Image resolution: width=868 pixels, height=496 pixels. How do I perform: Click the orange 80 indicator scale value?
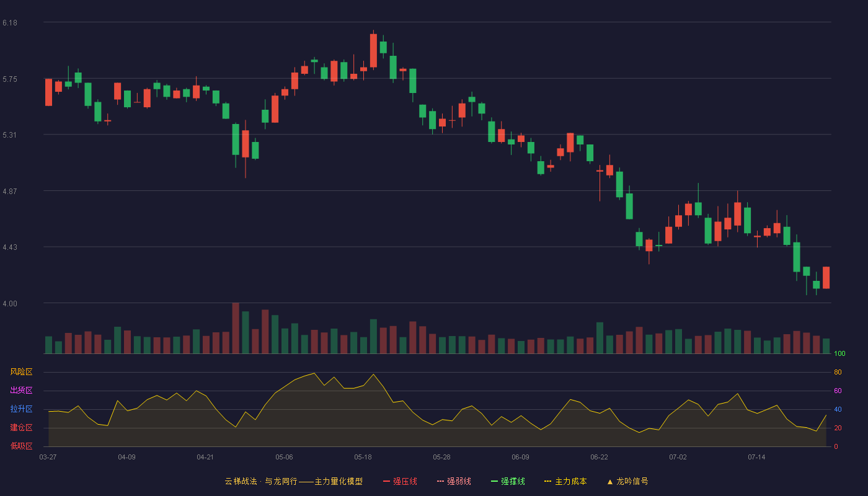(838, 372)
